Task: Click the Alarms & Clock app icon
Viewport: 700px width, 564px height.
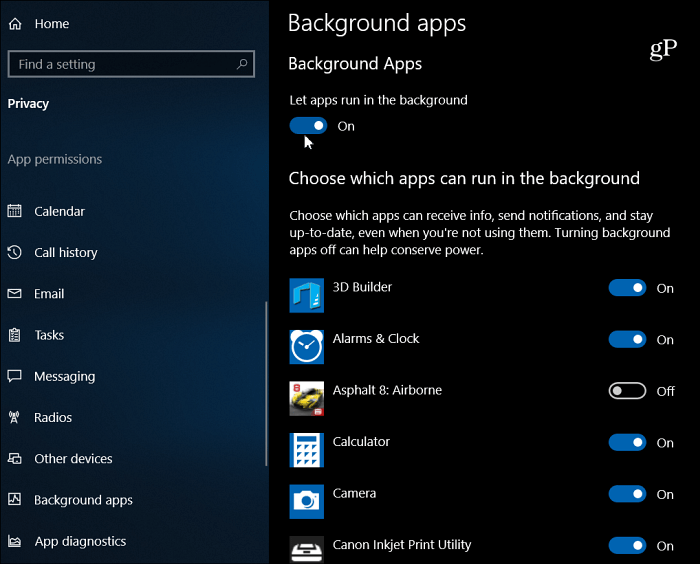Action: click(x=306, y=347)
